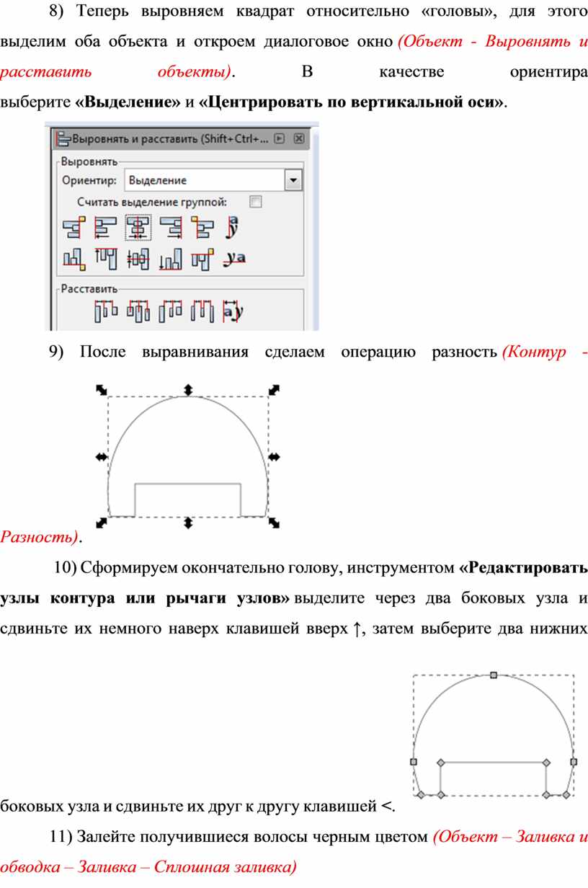Viewport: 588px width, 888px height.
Task: Click the 'Выровнять' group label
Action: [89, 161]
